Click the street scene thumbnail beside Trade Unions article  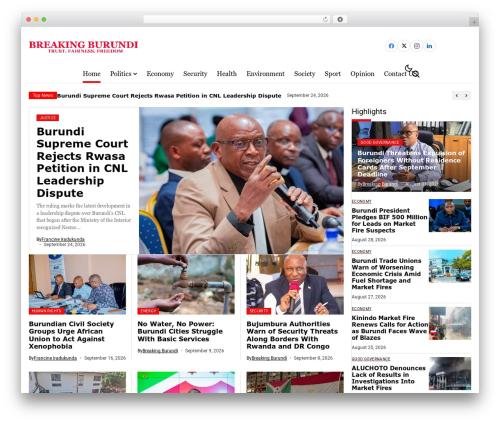point(450,266)
